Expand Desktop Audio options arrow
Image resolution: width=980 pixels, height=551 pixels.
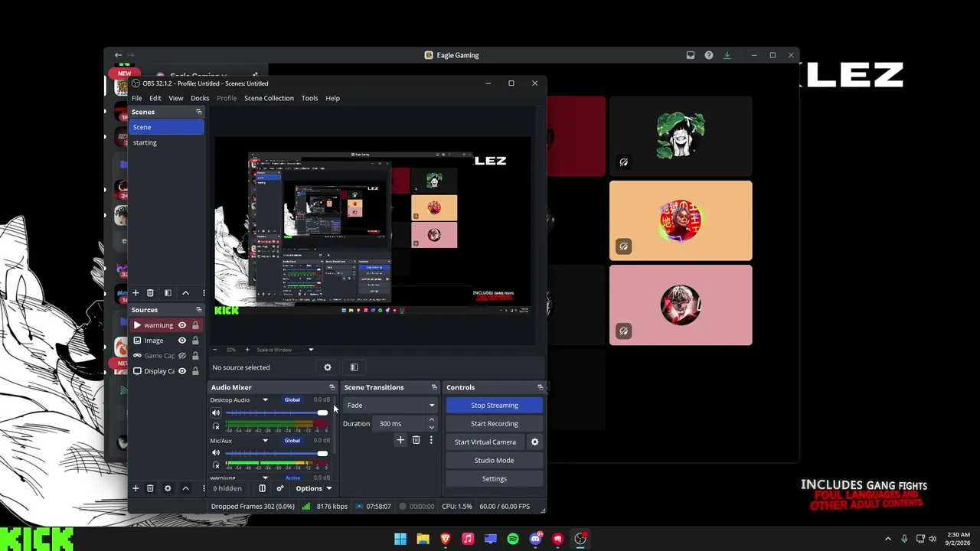click(266, 400)
